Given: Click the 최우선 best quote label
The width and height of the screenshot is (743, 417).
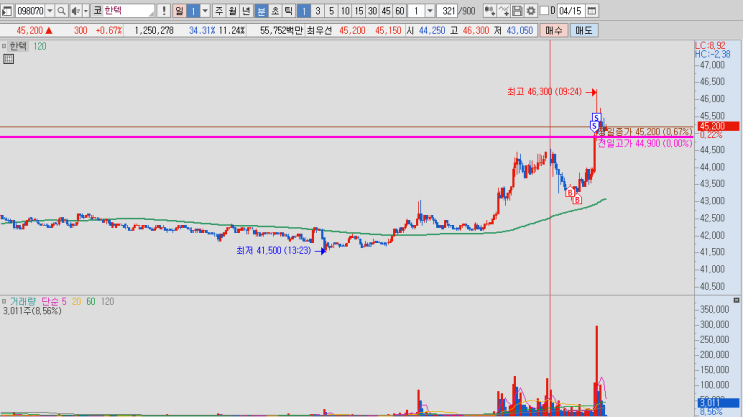Looking at the screenshot, I should tap(319, 30).
